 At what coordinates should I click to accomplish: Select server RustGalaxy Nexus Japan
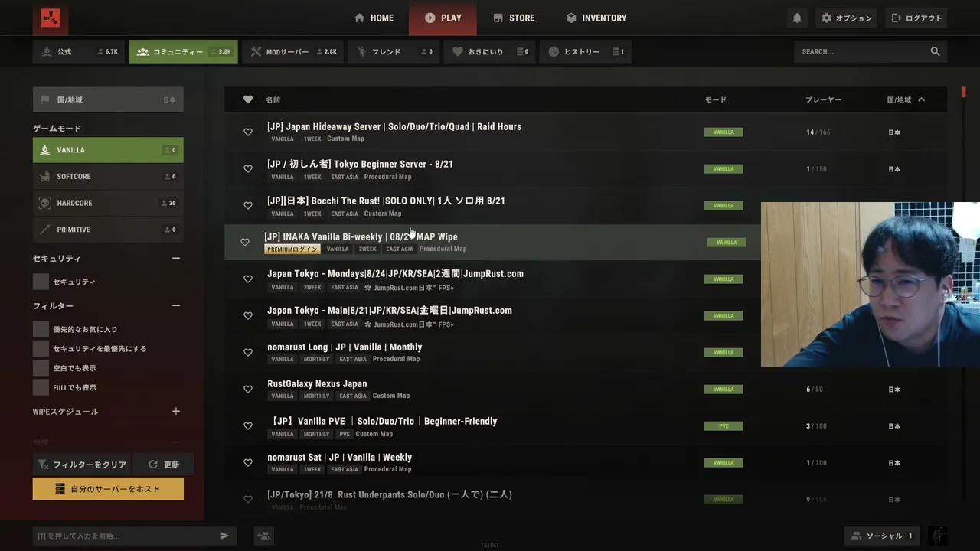317,384
